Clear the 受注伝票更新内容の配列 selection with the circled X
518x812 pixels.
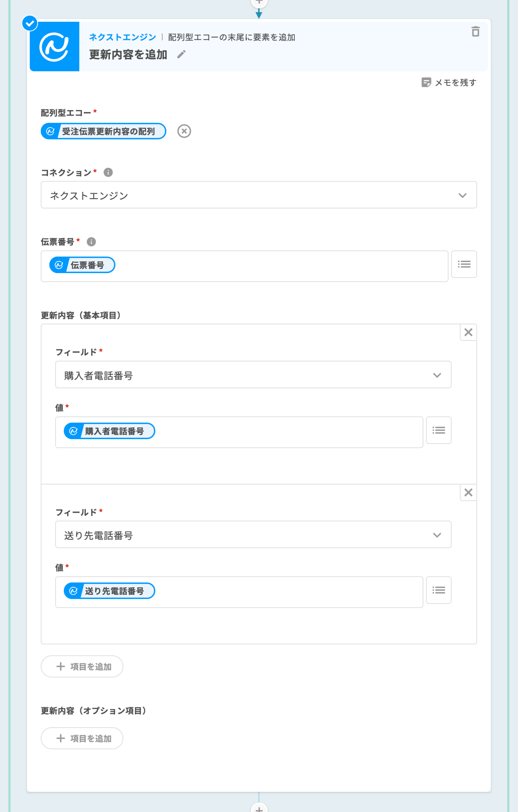(184, 131)
